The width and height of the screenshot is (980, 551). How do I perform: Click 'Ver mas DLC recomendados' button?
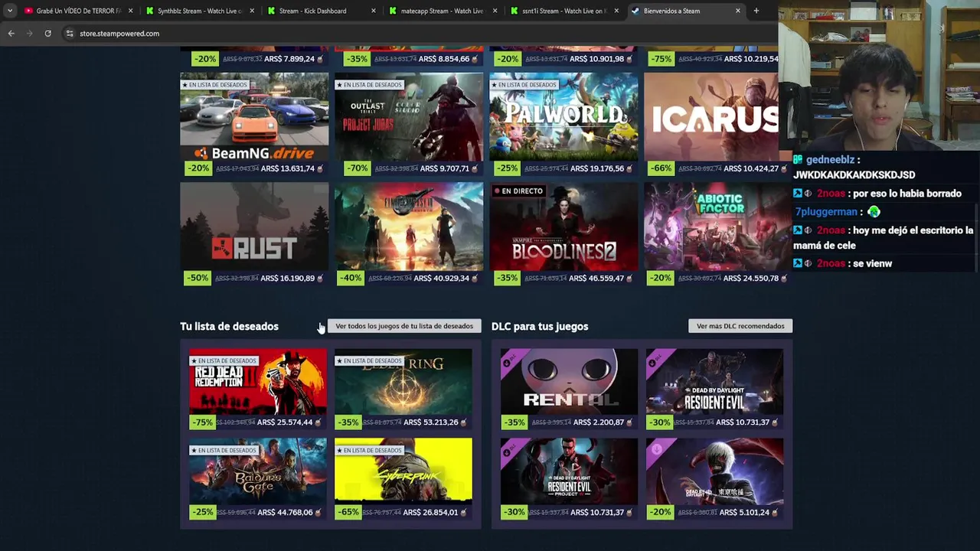740,326
